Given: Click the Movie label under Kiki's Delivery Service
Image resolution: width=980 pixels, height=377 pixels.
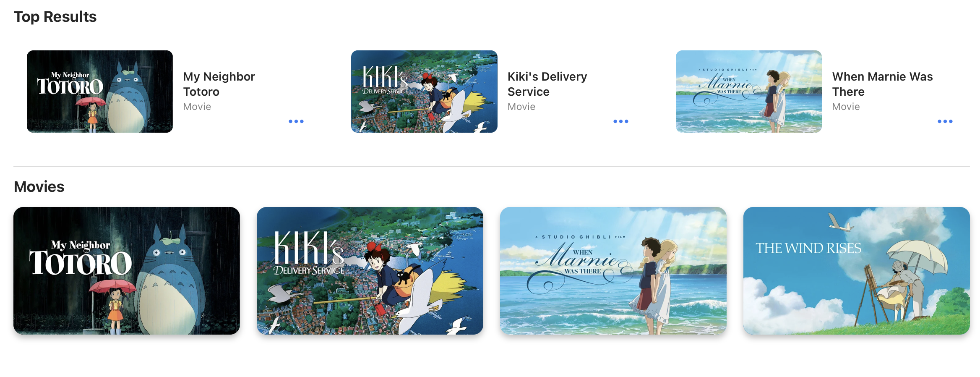Looking at the screenshot, I should pos(521,107).
